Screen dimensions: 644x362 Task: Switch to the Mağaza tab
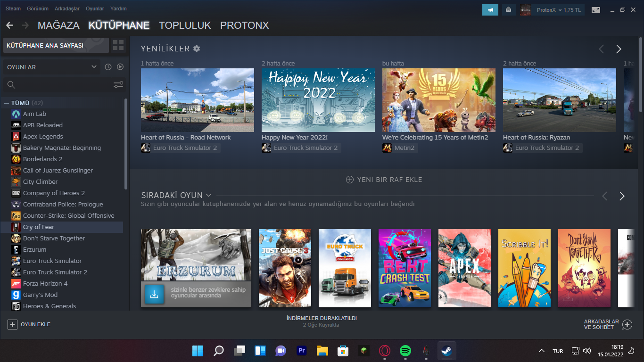pos(58,25)
